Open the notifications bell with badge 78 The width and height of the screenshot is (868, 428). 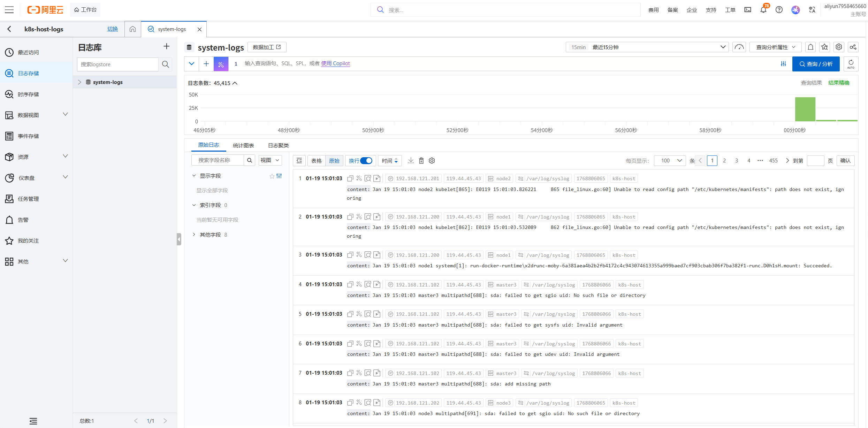(763, 10)
